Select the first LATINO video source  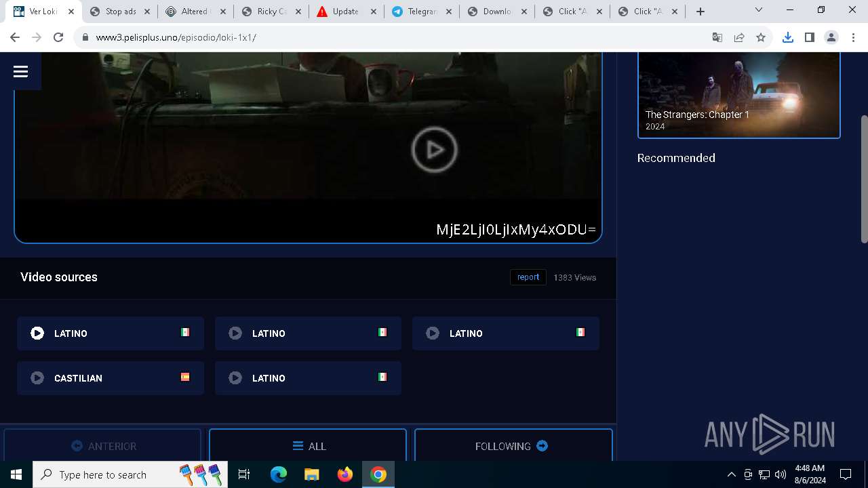[x=111, y=333]
